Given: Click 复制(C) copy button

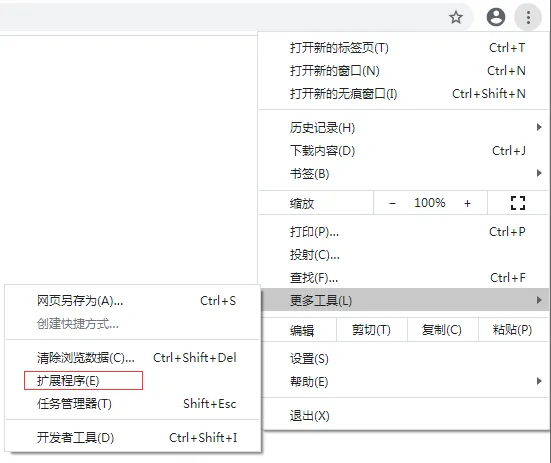Looking at the screenshot, I should pyautogui.click(x=442, y=330).
